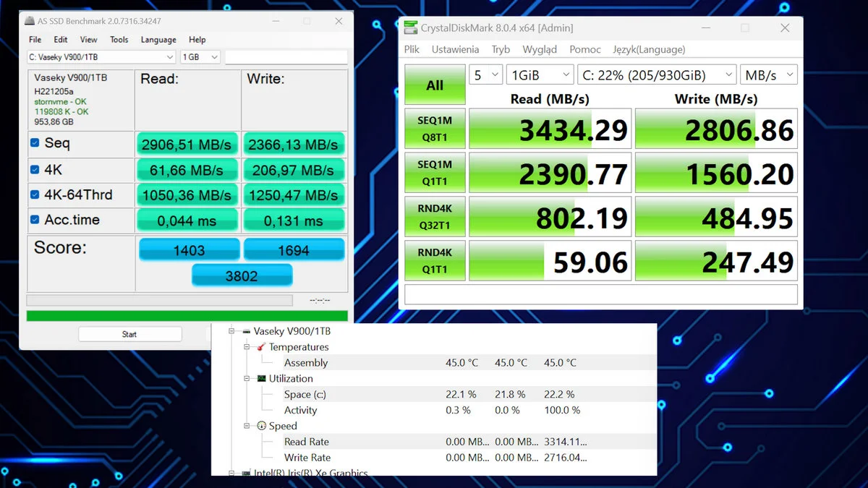Viewport: 868px width, 488px height.
Task: Uncheck the Seq test checkbox
Action: coord(35,143)
